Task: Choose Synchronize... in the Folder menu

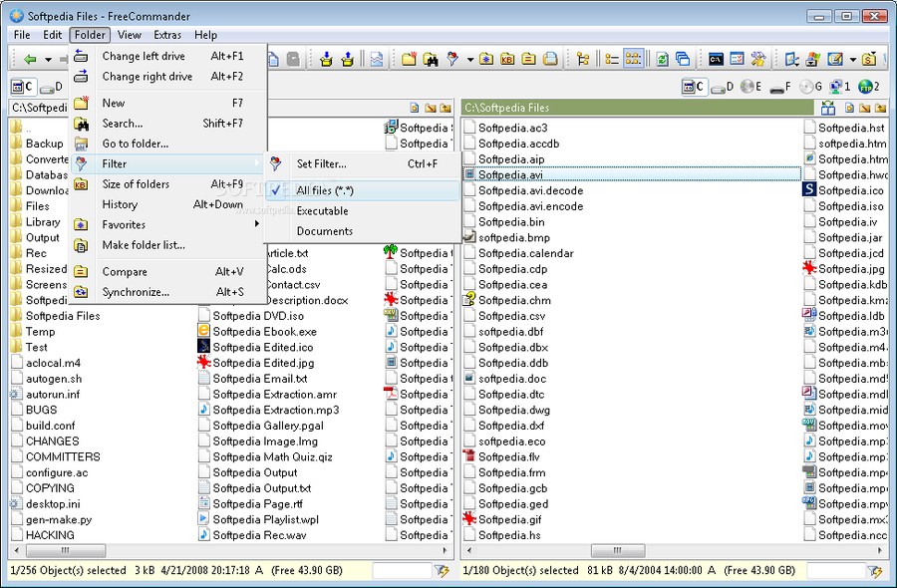Action: tap(168, 292)
